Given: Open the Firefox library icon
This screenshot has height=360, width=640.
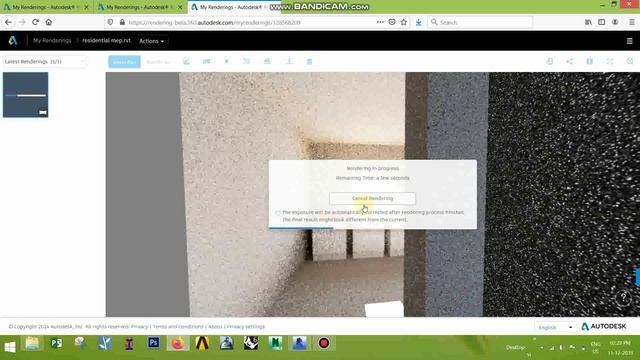Looking at the screenshot, I should [x=588, y=22].
